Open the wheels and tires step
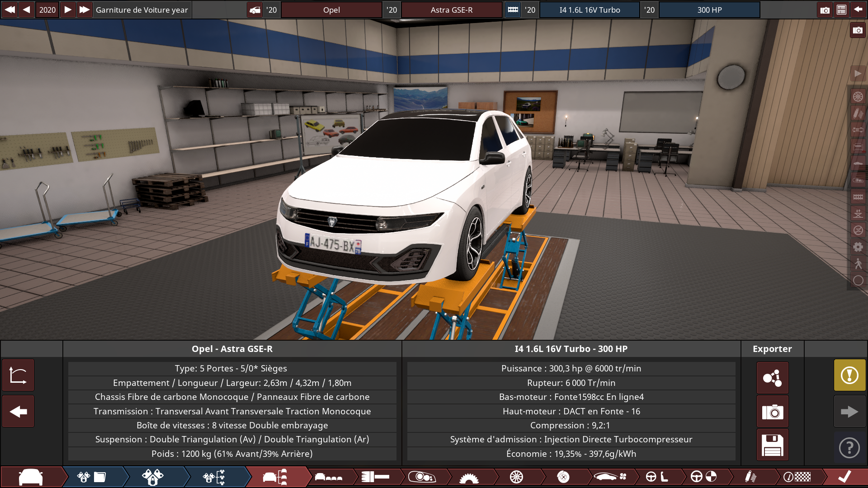The width and height of the screenshot is (868, 488). tap(516, 477)
